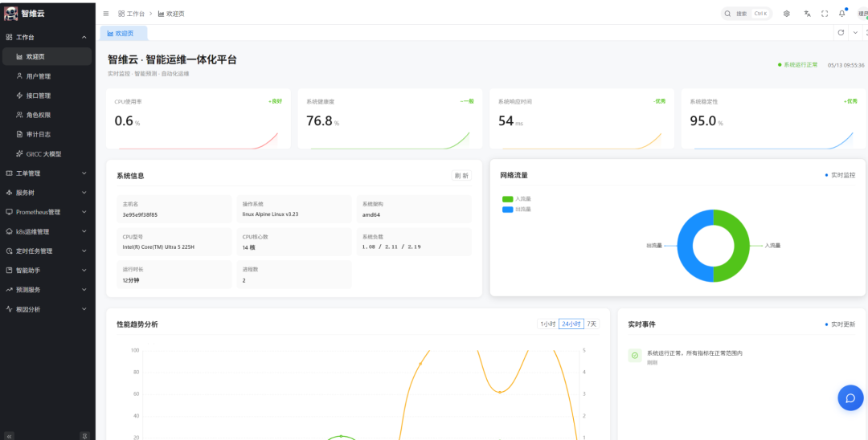Open the tab options dropdown arrow
The width and height of the screenshot is (868, 440).
855,33
